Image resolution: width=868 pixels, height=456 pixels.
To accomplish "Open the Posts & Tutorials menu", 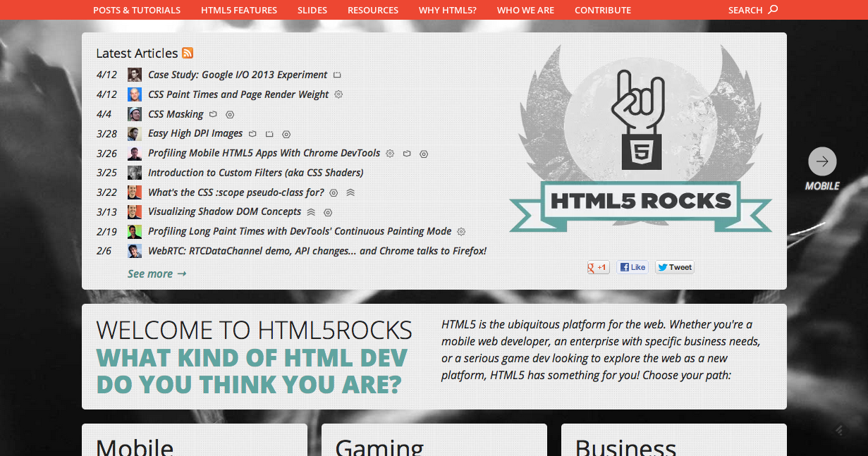I will 137,10.
